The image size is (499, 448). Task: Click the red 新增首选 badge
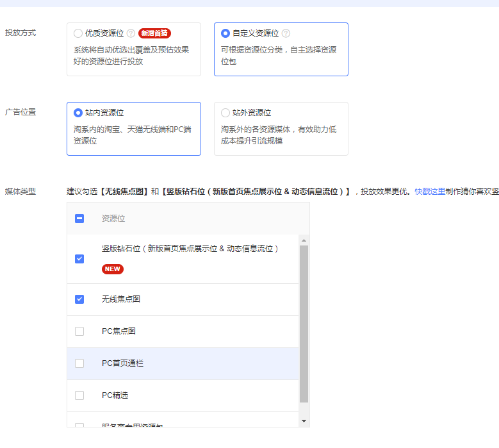pyautogui.click(x=154, y=33)
